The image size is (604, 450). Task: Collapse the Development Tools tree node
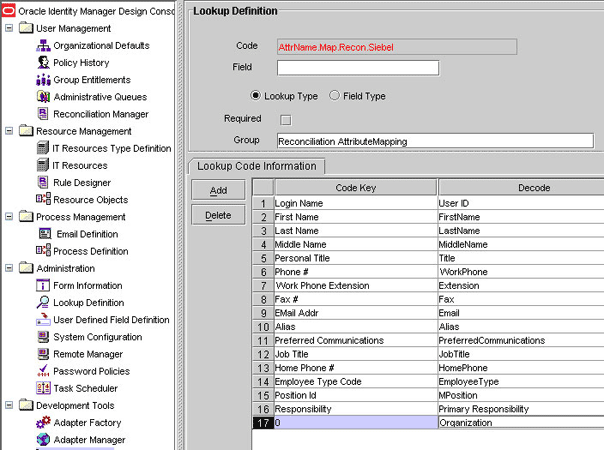tap(9, 405)
